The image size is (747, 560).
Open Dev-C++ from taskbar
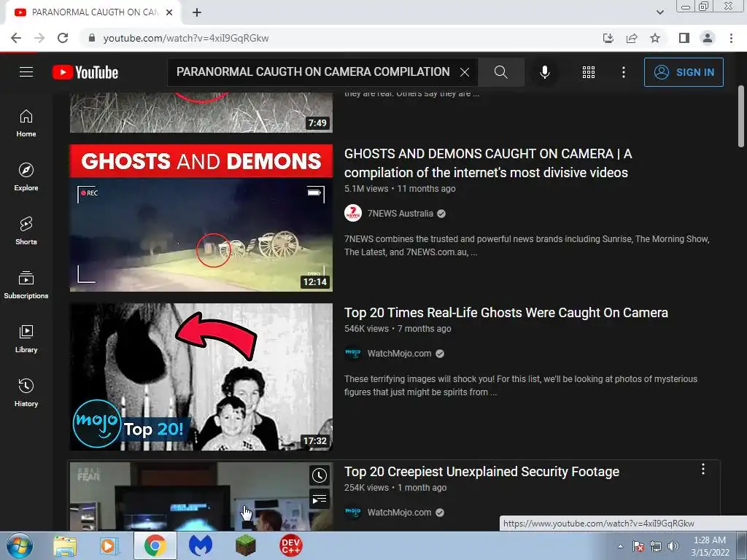pos(290,545)
